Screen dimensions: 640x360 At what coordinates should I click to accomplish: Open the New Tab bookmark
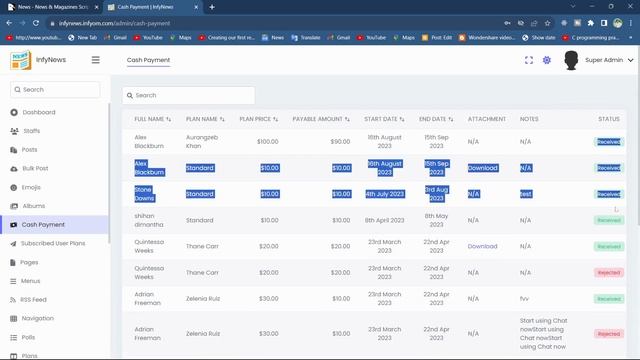pyautogui.click(x=82, y=38)
